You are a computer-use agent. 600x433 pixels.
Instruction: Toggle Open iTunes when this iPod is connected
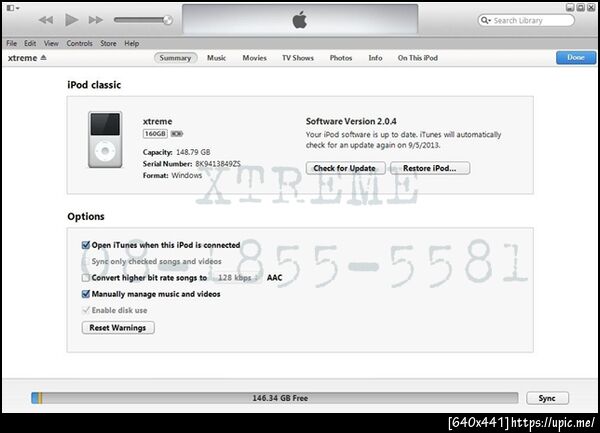point(86,245)
